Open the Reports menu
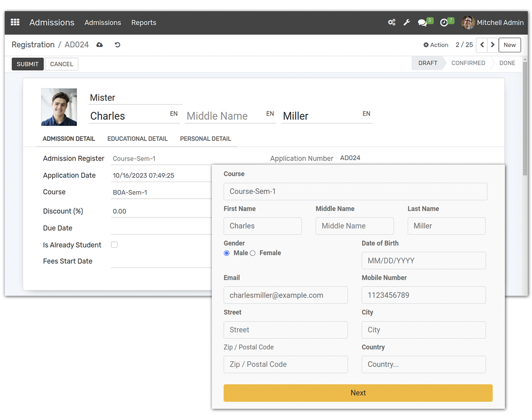Image resolution: width=532 pixels, height=420 pixels. [x=143, y=22]
